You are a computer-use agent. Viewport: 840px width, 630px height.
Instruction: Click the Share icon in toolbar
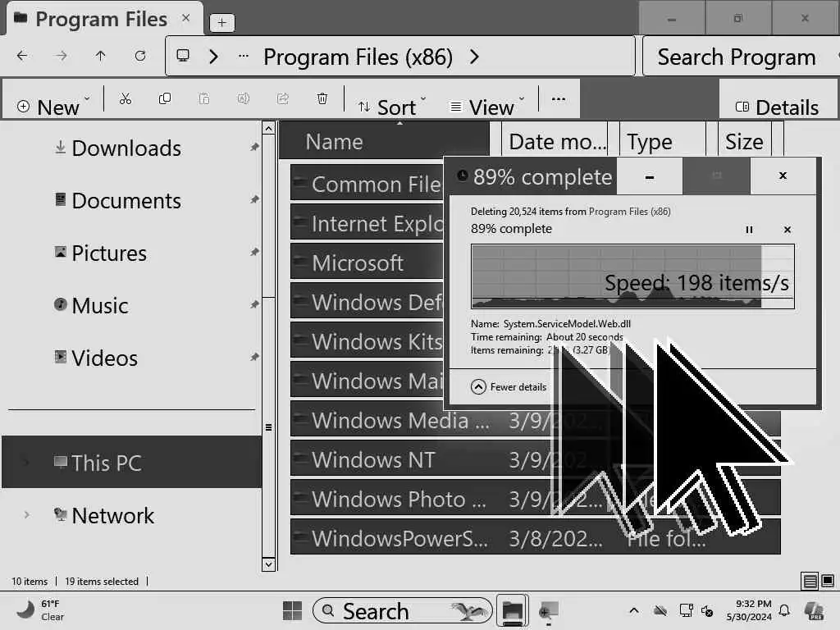click(283, 98)
